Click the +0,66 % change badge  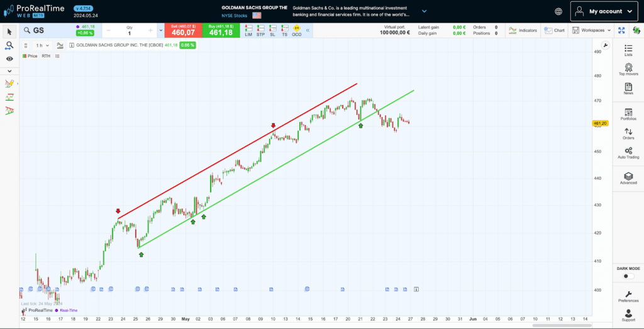point(85,33)
